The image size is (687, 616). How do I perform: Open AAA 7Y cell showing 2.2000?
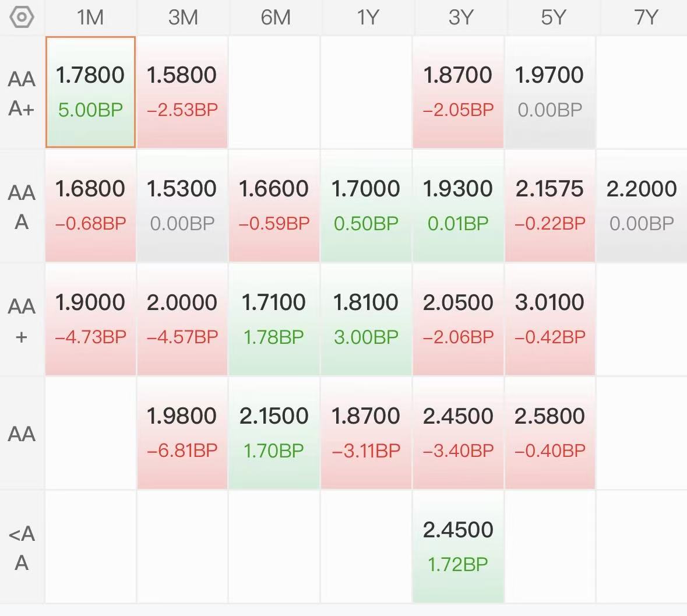(x=642, y=206)
